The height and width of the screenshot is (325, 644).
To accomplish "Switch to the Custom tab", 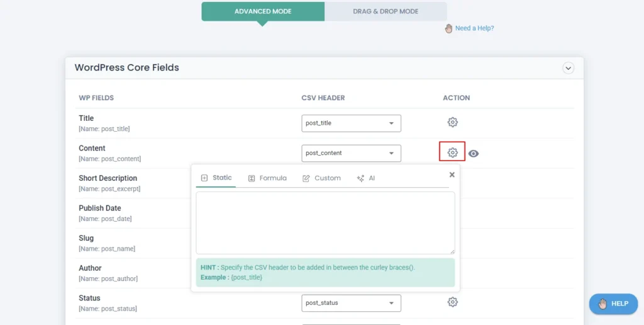I will (x=321, y=178).
